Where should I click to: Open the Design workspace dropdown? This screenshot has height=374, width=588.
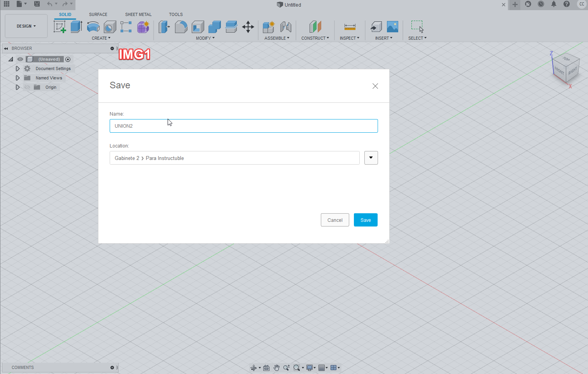26,26
